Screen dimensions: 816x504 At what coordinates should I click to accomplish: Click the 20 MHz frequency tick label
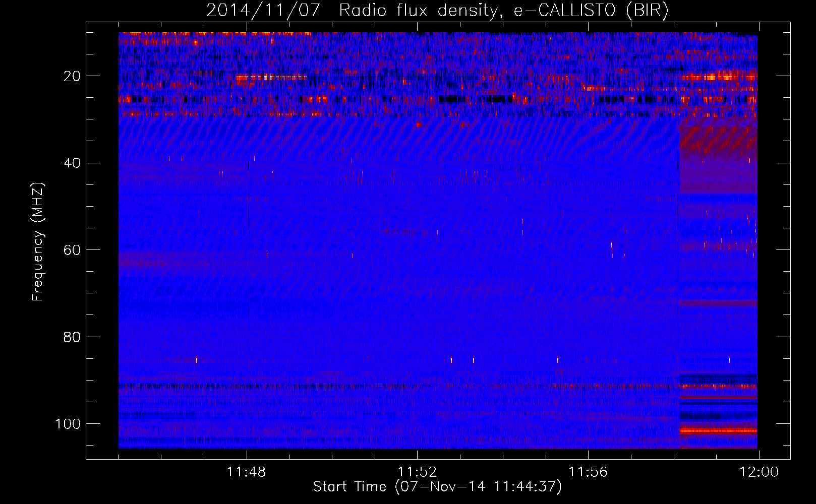[72, 76]
